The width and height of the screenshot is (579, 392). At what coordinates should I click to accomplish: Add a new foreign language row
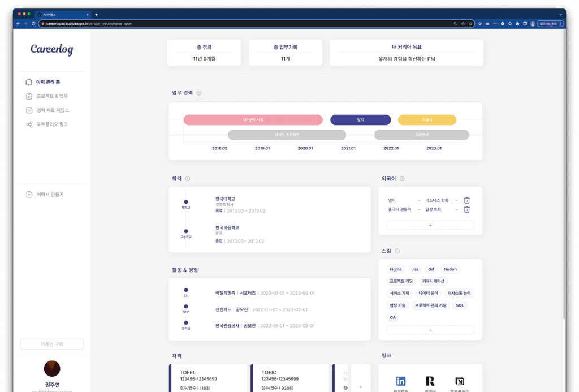(x=430, y=225)
